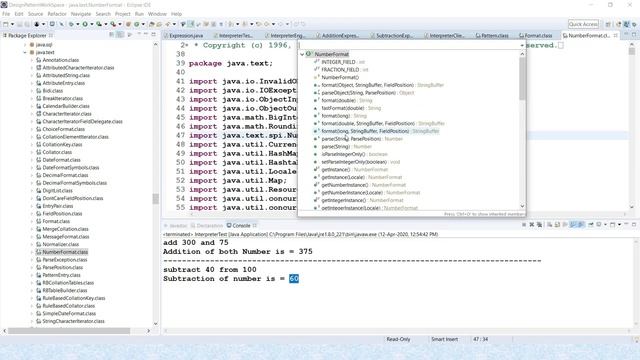Image resolution: width=640 pixels, height=360 pixels.
Task: Collapse NumberFormat node in outline popup
Action: click(302, 54)
